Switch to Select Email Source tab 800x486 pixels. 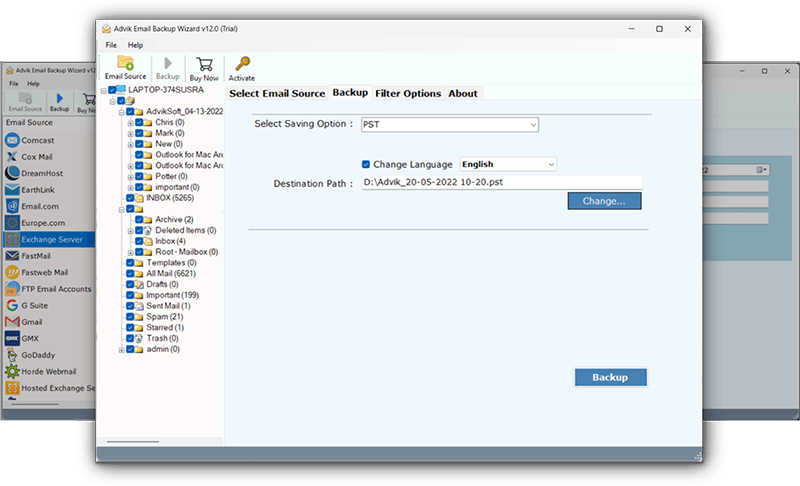(x=277, y=93)
